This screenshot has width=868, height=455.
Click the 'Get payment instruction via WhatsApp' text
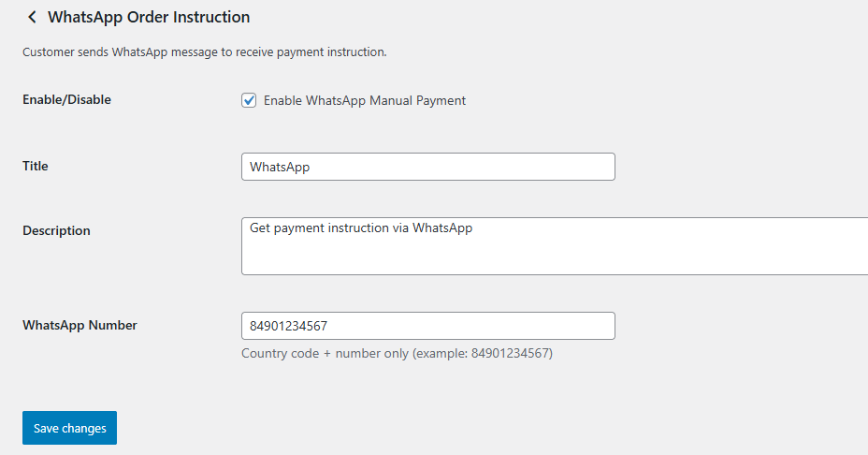(x=361, y=227)
